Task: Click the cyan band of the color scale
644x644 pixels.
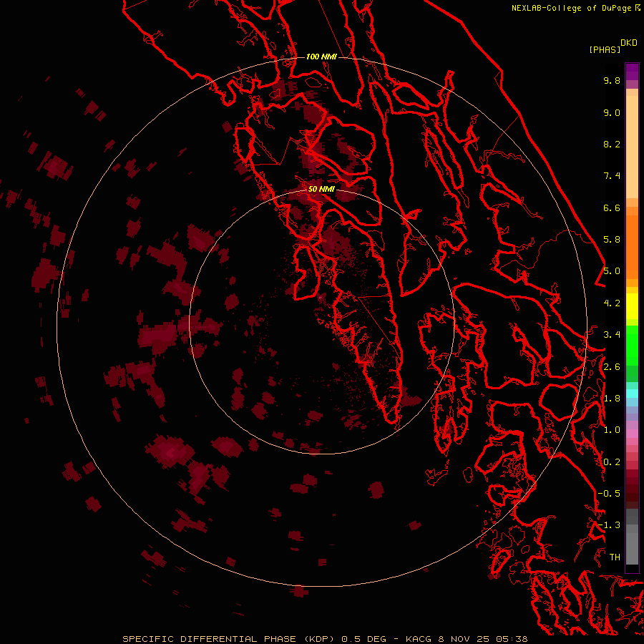Action: (x=632, y=394)
